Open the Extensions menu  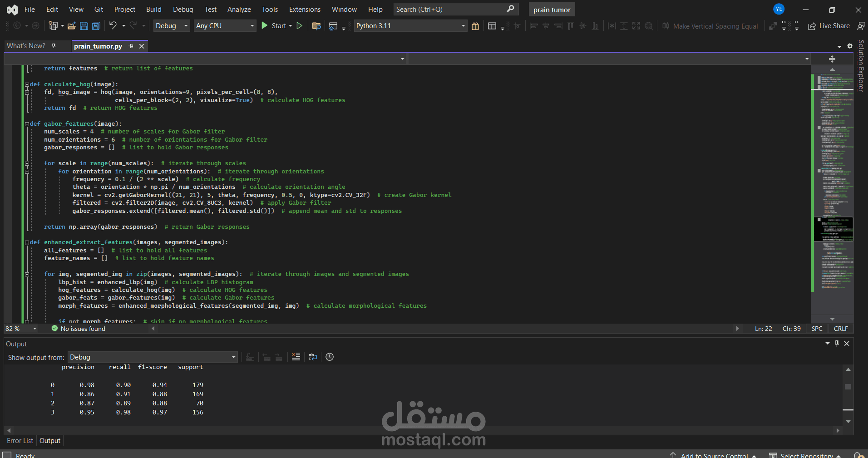305,9
